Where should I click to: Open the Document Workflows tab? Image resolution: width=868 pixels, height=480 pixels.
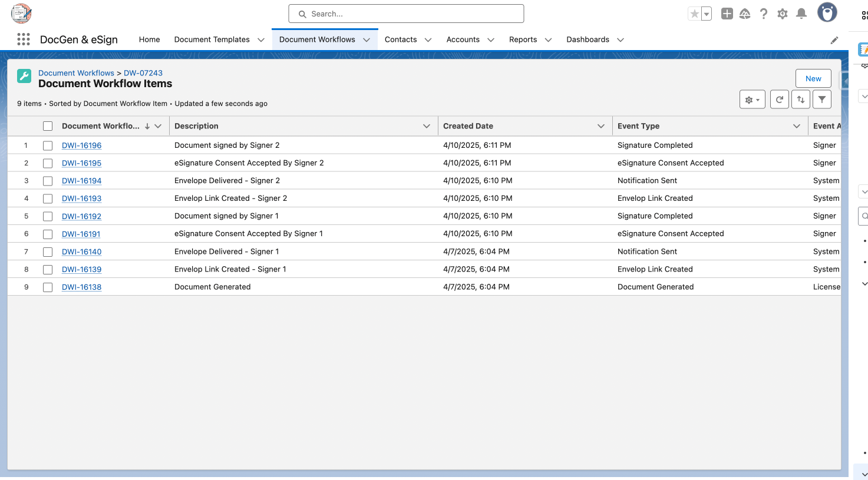tap(317, 39)
